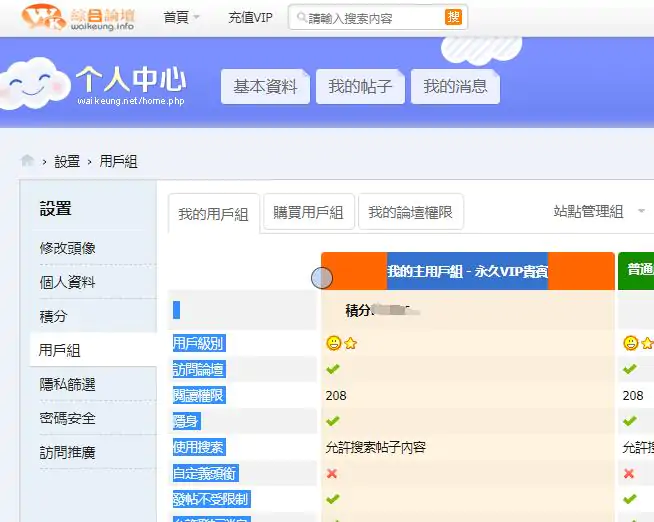Viewport: 654px width, 522px height.
Task: Select 隱私篩選 in settings sidebar
Action: point(68,384)
